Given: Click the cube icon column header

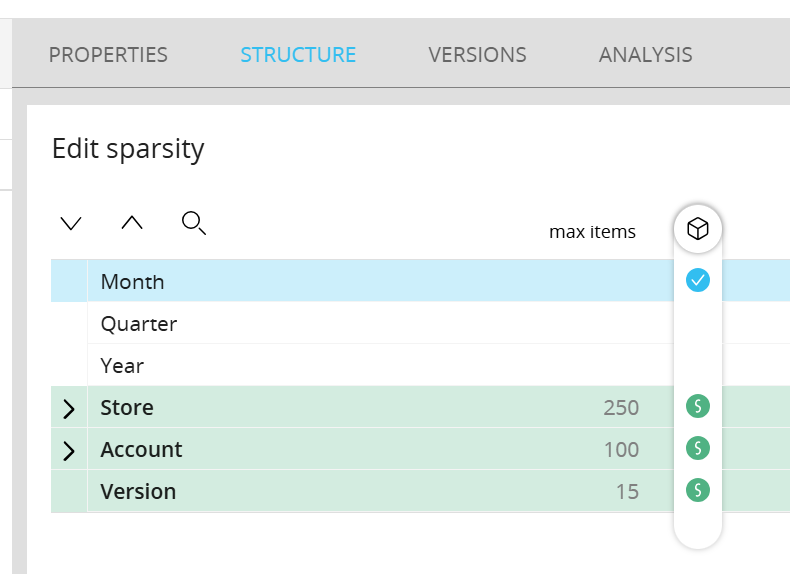Looking at the screenshot, I should (x=698, y=229).
